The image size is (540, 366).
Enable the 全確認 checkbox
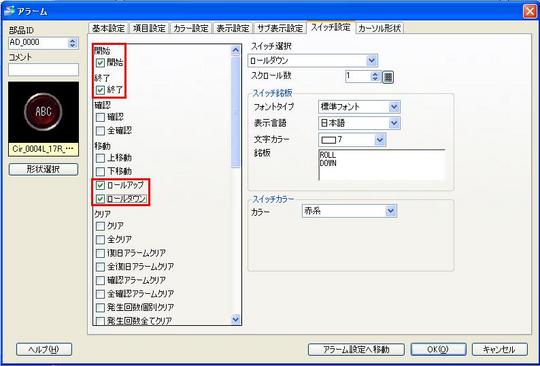tap(100, 131)
